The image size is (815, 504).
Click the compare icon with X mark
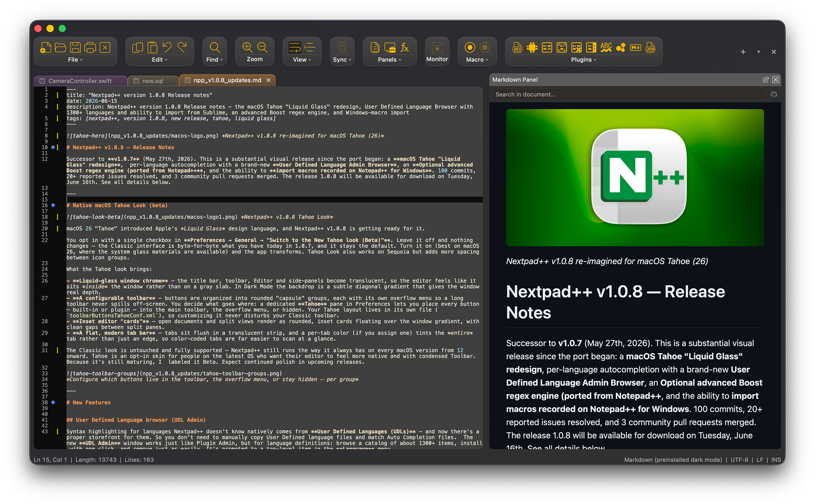[577, 48]
